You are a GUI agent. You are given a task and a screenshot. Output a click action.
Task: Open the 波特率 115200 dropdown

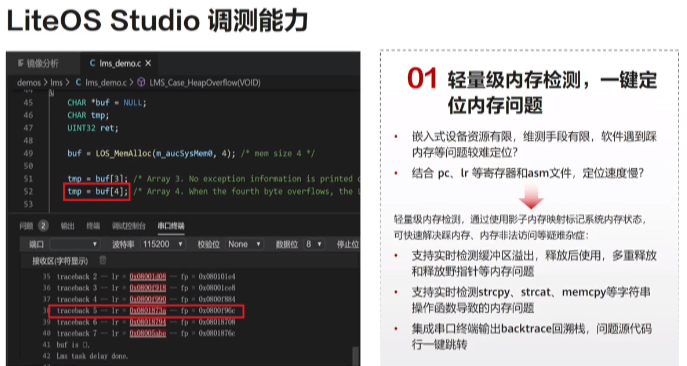point(162,244)
